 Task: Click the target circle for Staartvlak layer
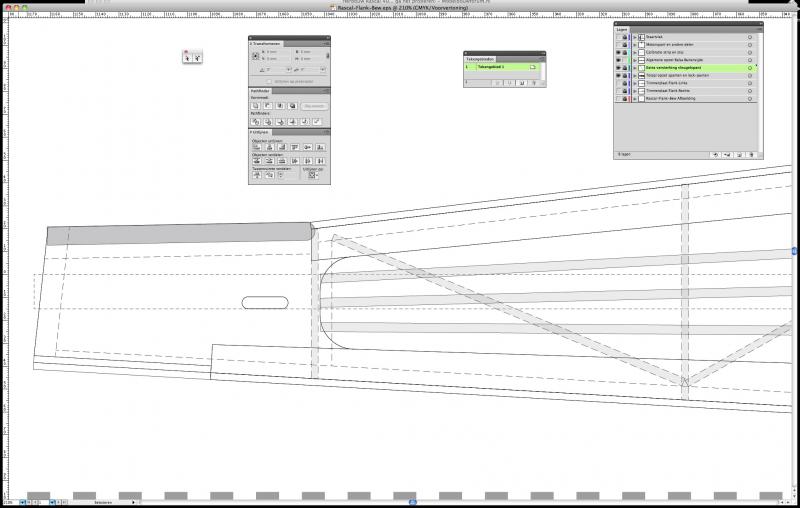[x=750, y=37]
